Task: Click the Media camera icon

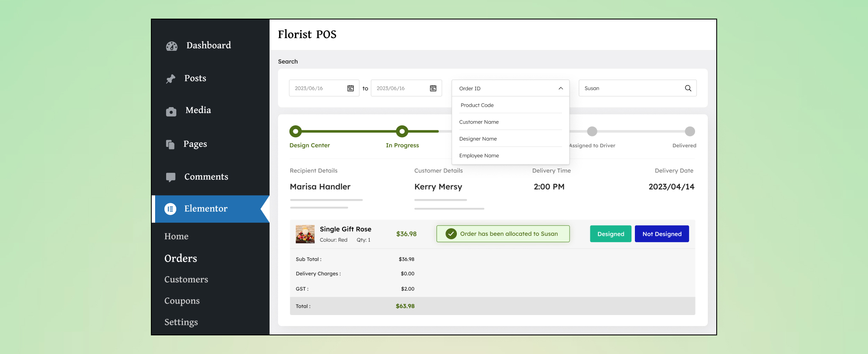Action: click(x=171, y=111)
